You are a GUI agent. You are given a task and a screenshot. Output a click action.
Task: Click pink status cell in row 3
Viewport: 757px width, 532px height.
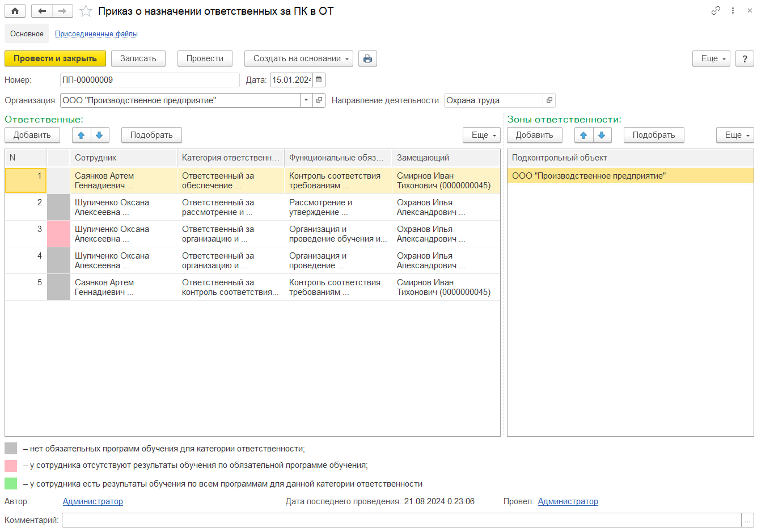coord(58,234)
